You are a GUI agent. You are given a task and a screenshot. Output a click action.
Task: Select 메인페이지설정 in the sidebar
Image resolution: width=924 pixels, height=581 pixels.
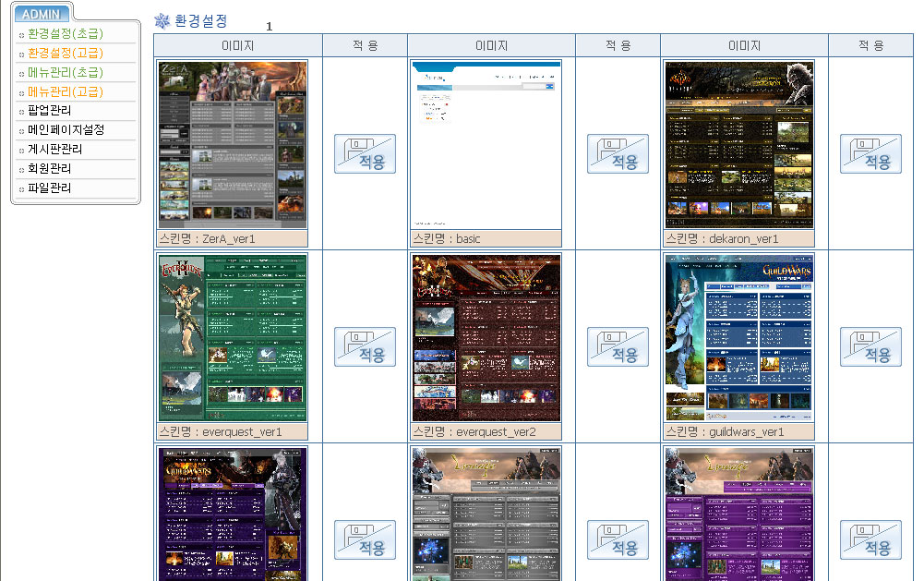[66, 130]
